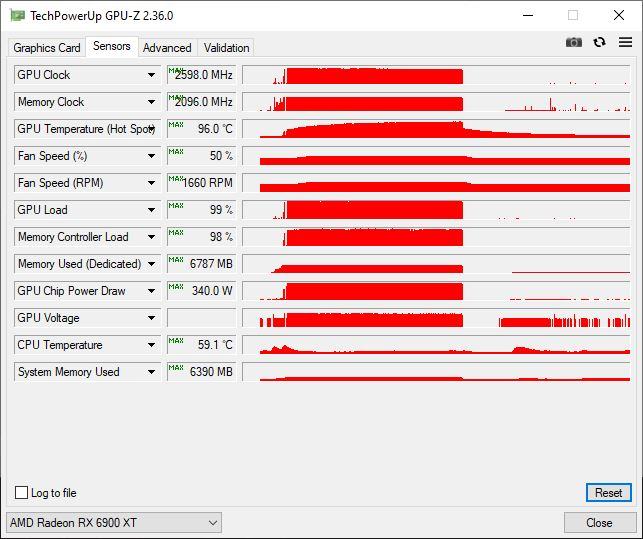Click the 98 % memory controller value
The height and width of the screenshot is (539, 643).
[202, 237]
